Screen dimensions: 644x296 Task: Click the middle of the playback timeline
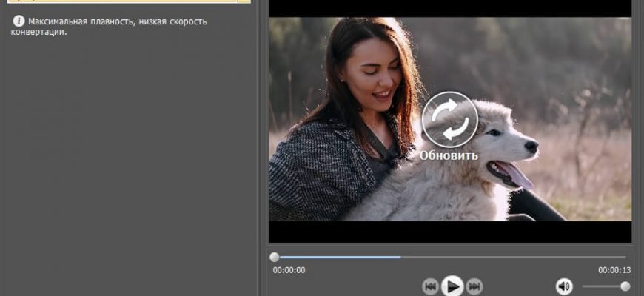(x=450, y=258)
